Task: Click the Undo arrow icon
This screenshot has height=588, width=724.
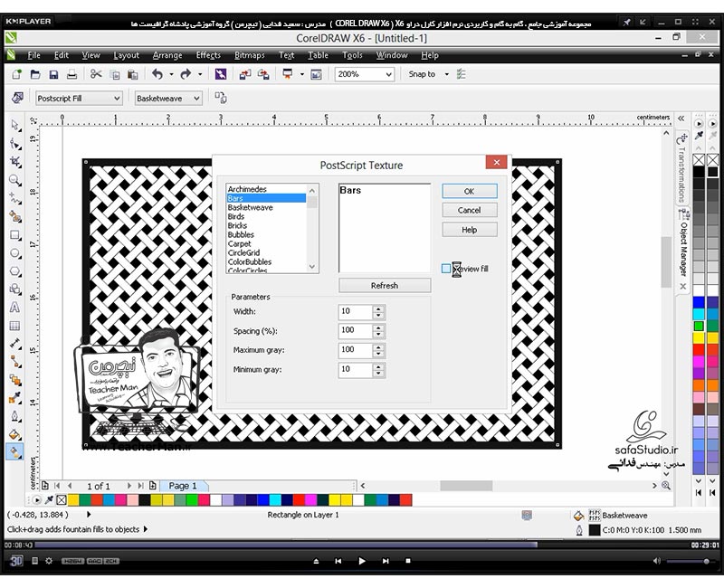Action: (157, 74)
